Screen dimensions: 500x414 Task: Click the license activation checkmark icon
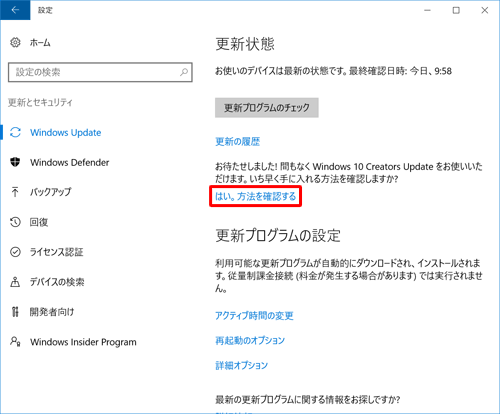pos(15,252)
